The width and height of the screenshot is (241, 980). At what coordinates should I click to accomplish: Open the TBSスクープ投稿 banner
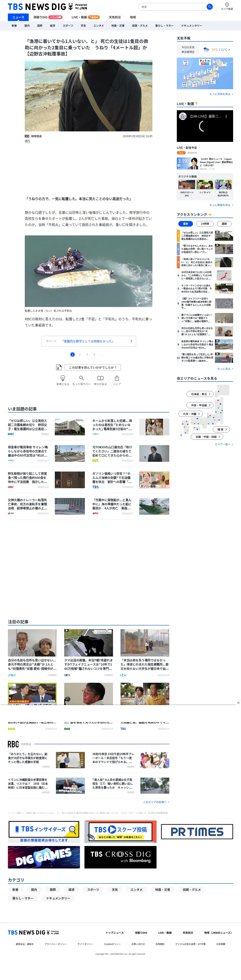tap(120, 832)
